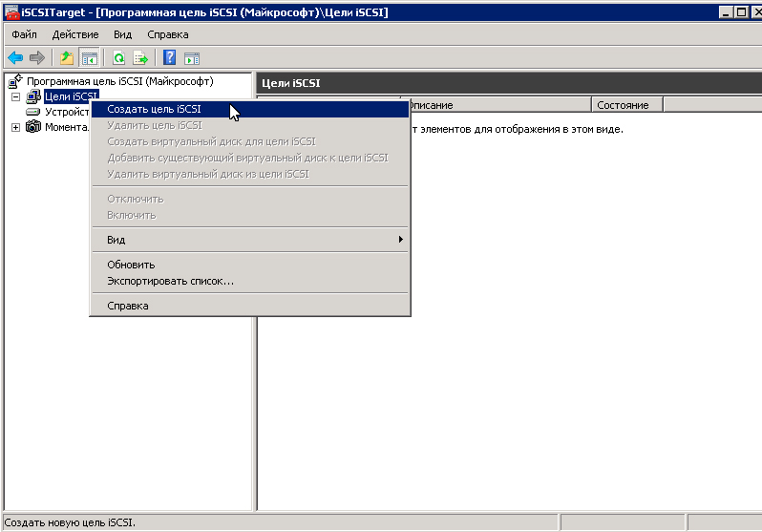
Task: Open the Действие menu
Action: pyautogui.click(x=75, y=34)
